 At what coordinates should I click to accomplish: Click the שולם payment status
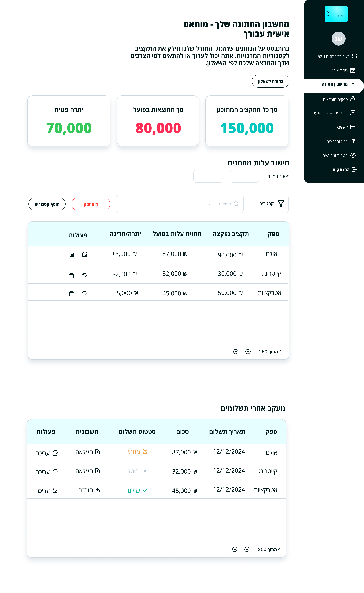click(138, 491)
